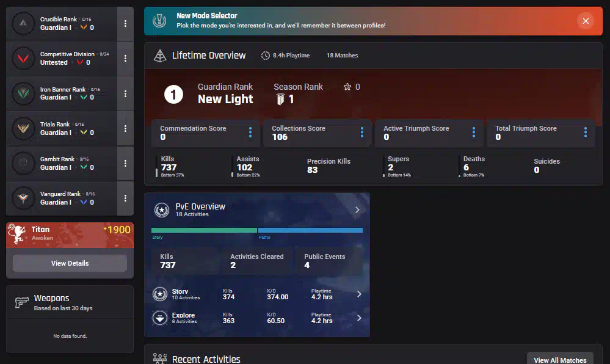Click the Recent Activities icon
The image size is (610, 364).
pos(160,359)
